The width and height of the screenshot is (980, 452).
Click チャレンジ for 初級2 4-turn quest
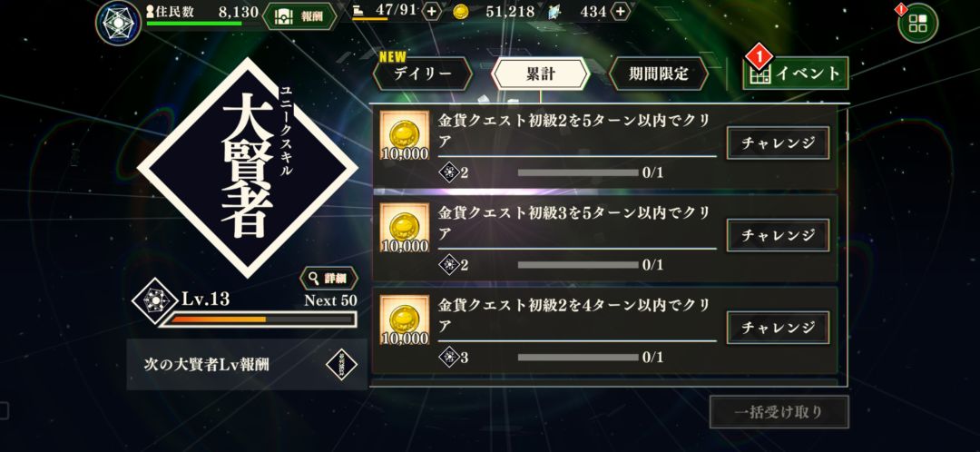pyautogui.click(x=779, y=328)
